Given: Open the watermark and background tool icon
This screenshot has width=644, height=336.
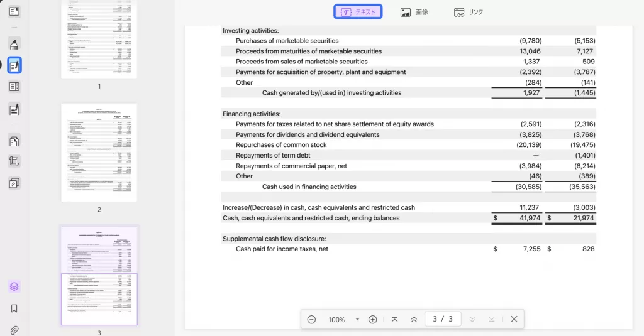Looking at the screenshot, I should coord(14,183).
